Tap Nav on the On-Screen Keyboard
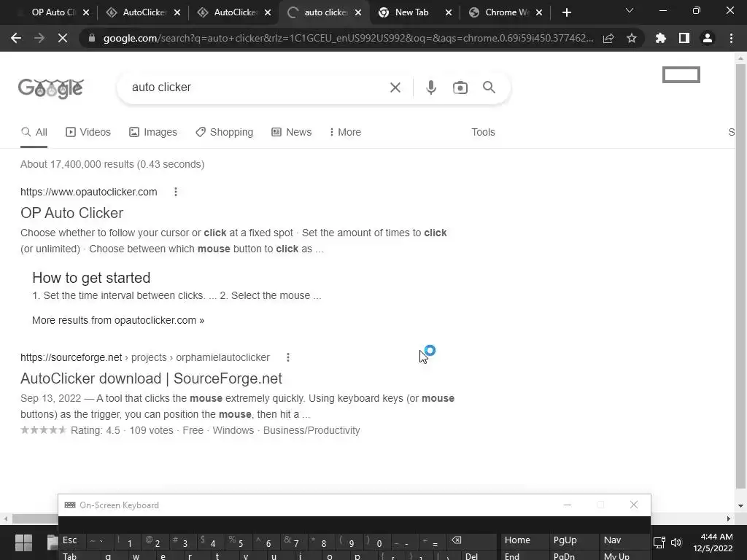 [623, 540]
